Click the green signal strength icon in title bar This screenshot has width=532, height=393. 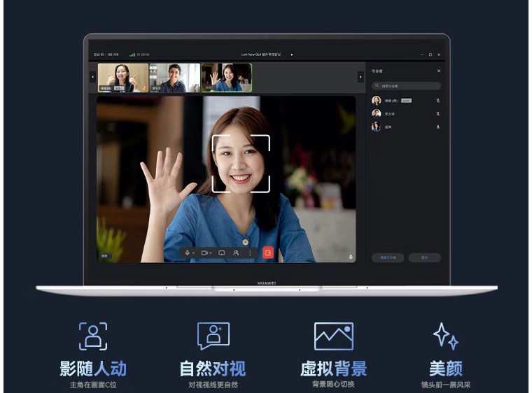[x=132, y=55]
